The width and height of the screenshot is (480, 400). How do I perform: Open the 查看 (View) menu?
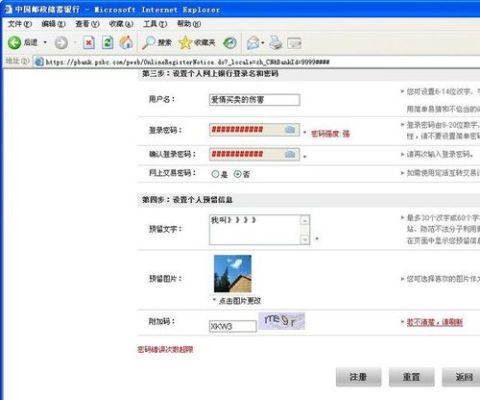click(x=87, y=24)
